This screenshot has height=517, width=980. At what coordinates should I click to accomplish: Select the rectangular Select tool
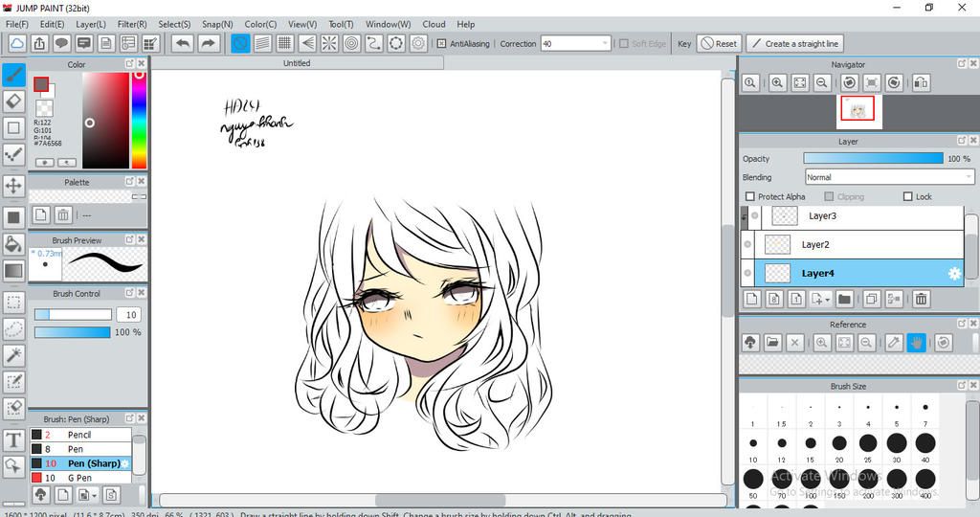point(13,303)
